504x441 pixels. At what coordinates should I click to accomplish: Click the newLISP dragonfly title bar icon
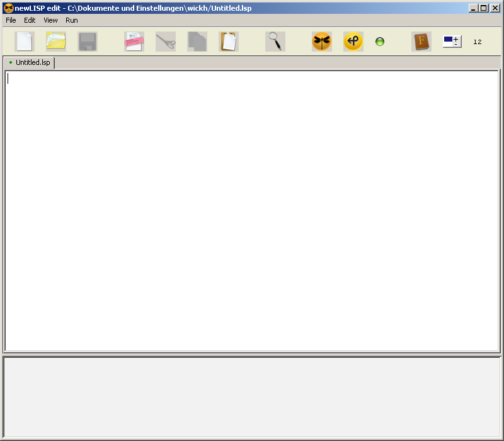(x=9, y=8)
